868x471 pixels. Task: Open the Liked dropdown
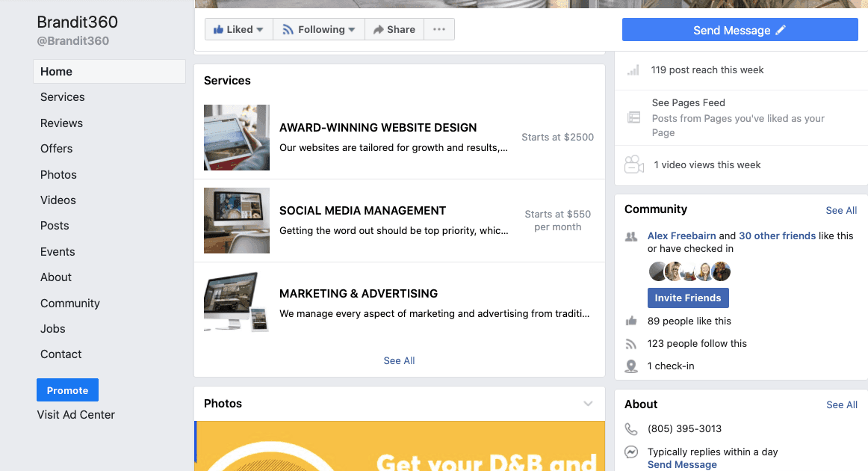(238, 29)
